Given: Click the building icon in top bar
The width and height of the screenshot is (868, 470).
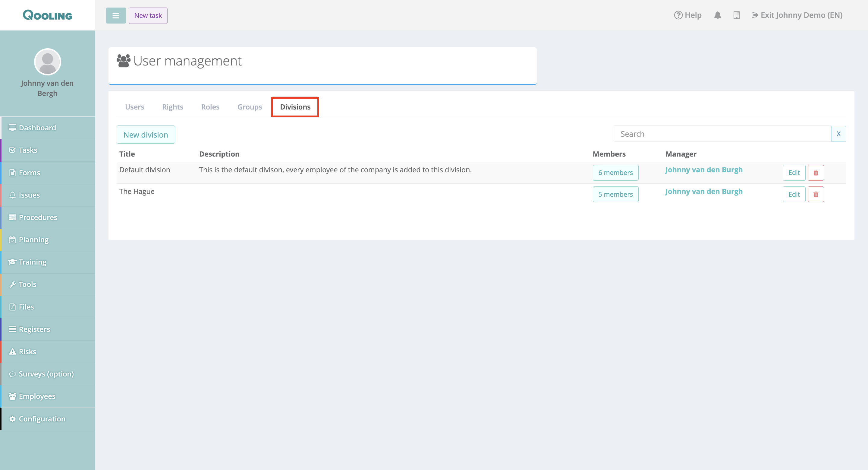Looking at the screenshot, I should pos(736,15).
